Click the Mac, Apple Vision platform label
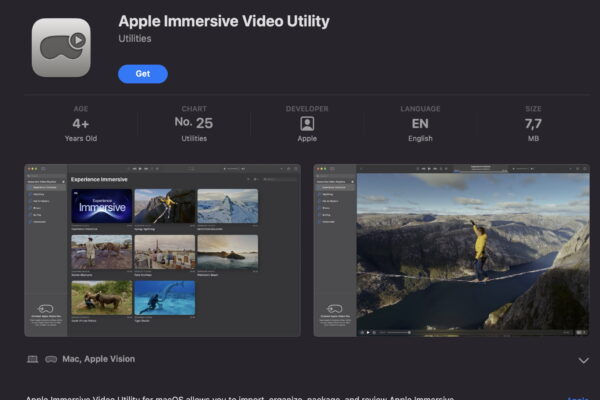 [x=96, y=359]
